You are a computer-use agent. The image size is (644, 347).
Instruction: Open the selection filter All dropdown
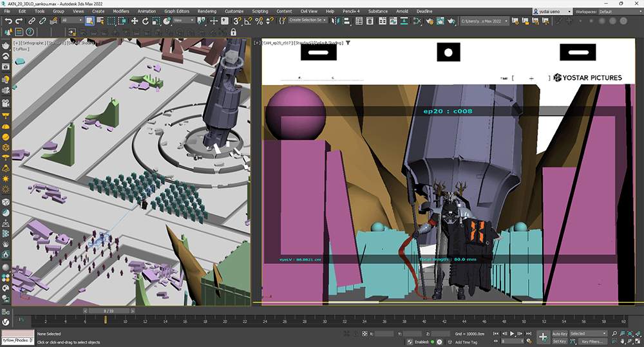(x=72, y=21)
